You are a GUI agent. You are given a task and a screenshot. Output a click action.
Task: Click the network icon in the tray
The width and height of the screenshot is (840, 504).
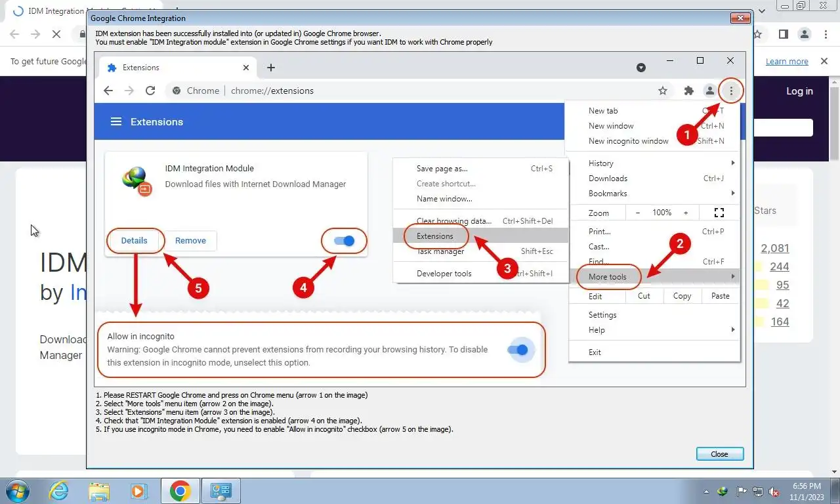758,491
